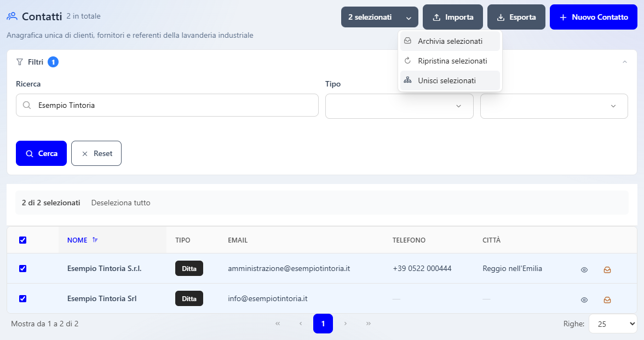The image size is (644, 340).
Task: Click the TELEFONO column header
Action: (409, 240)
